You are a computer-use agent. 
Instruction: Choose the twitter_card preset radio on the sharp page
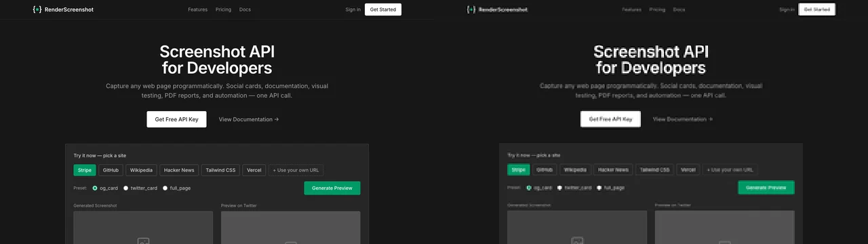tap(125, 188)
